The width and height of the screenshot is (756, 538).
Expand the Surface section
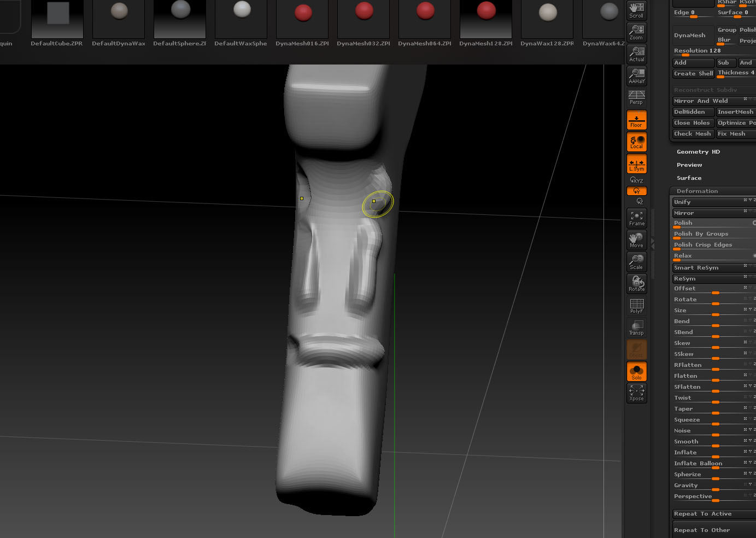(689, 178)
